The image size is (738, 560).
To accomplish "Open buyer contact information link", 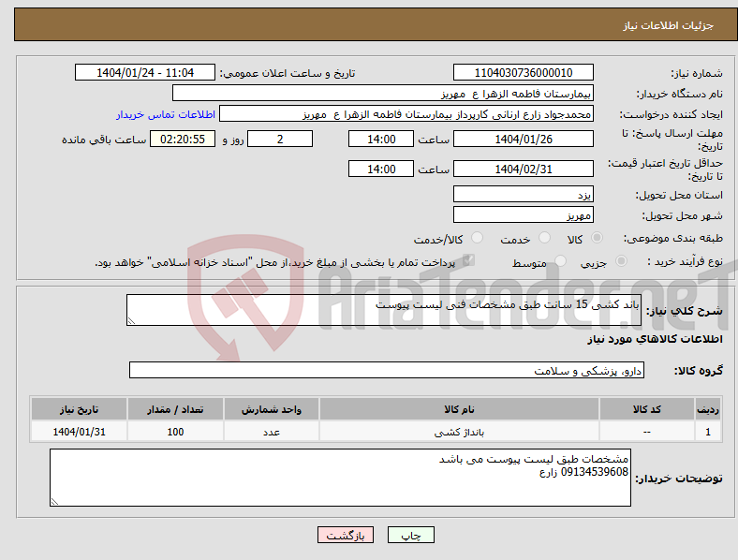I will 166,114.
